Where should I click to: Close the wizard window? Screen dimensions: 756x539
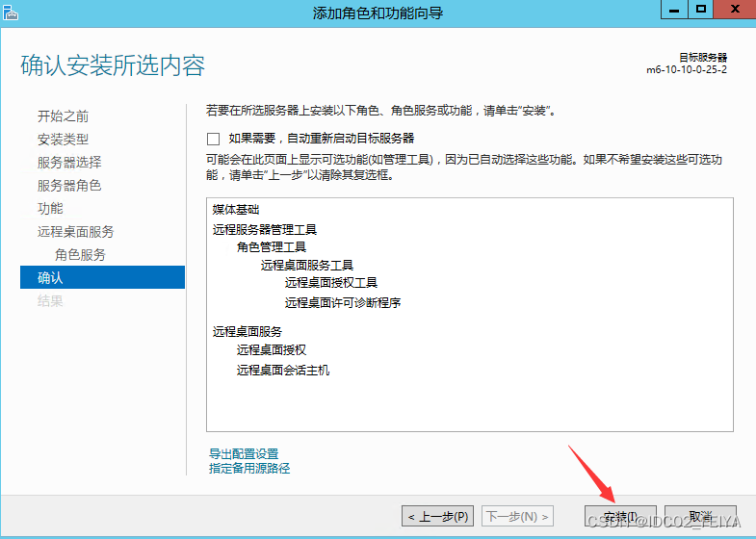coord(735,10)
